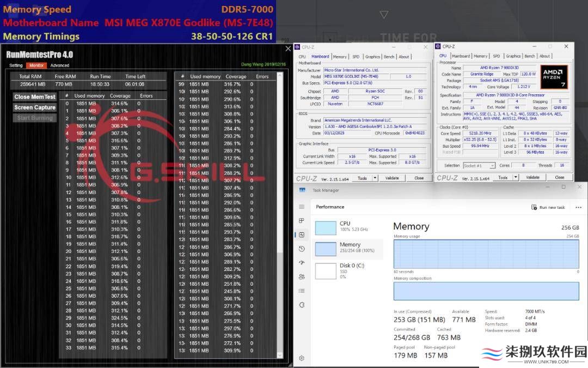Click the Code Name value 'Granite Ridge'

pyautogui.click(x=482, y=74)
